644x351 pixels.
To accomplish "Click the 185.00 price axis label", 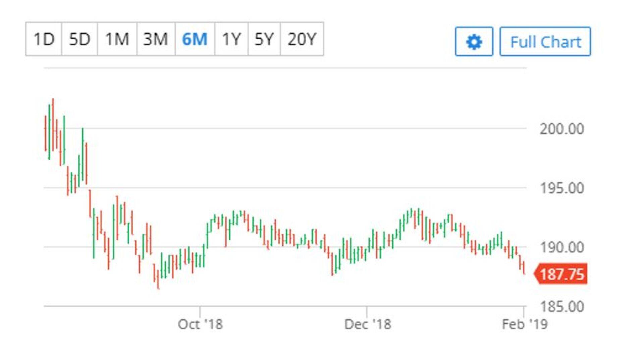I will [x=561, y=306].
